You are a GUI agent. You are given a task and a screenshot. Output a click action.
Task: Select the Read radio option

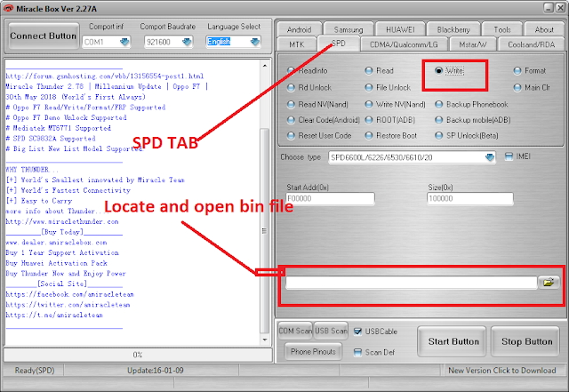(369, 70)
